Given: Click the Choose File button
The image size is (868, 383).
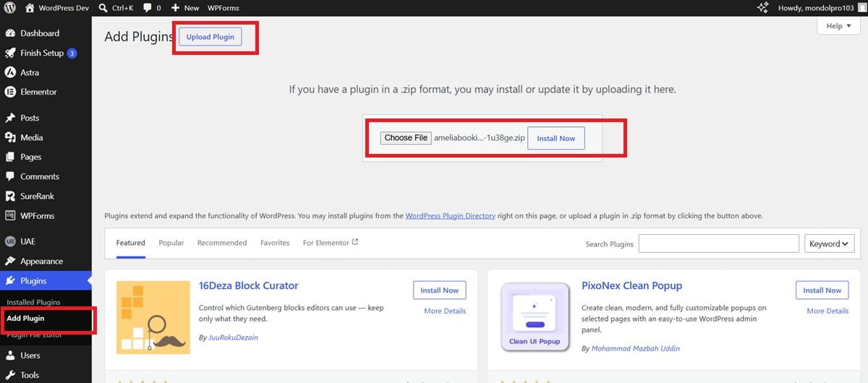Looking at the screenshot, I should (406, 138).
